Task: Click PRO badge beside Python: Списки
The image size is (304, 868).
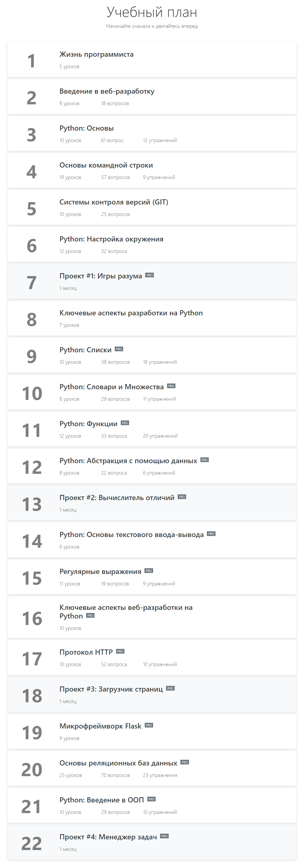Action: click(x=119, y=349)
